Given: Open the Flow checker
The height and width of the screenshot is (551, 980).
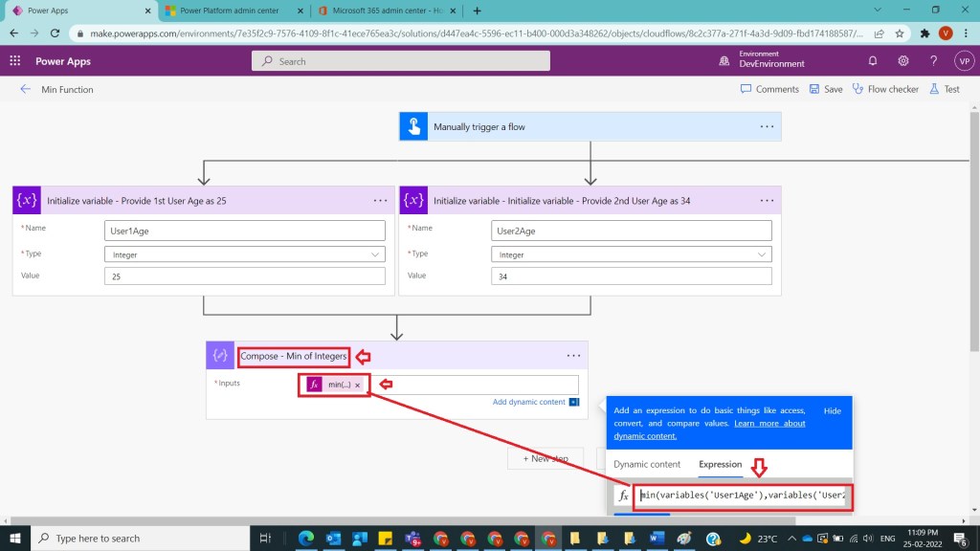Looking at the screenshot, I should [x=885, y=89].
